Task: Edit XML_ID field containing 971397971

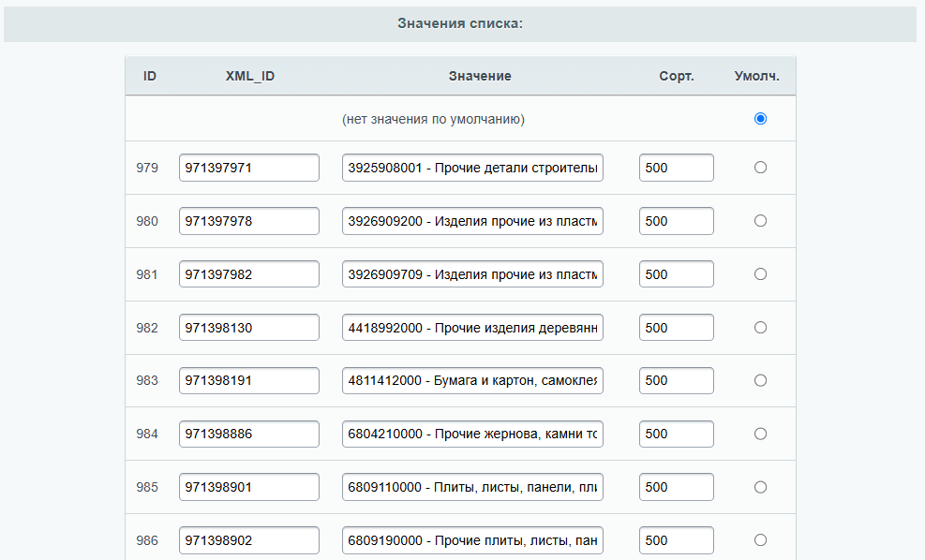Action: click(x=249, y=168)
